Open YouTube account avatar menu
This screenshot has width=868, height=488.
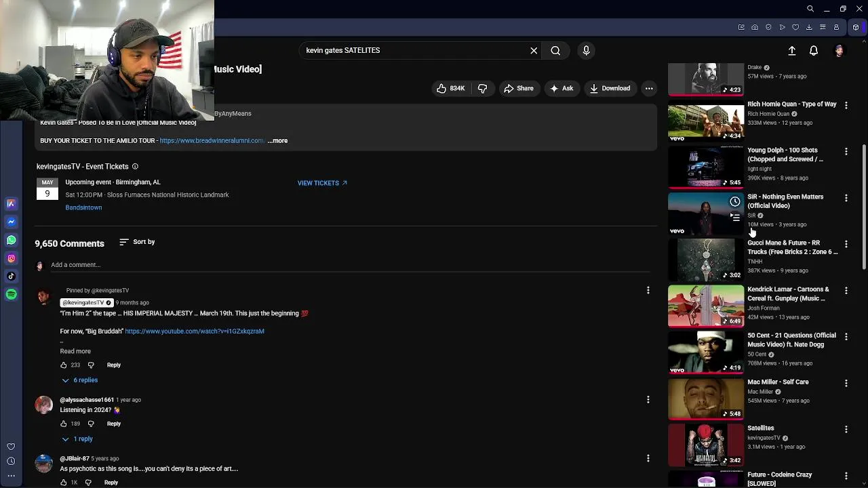840,51
